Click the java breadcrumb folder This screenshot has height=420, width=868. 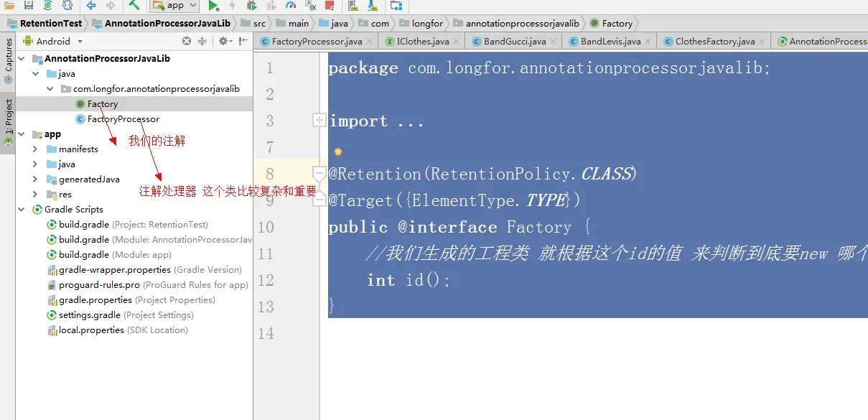click(x=333, y=23)
